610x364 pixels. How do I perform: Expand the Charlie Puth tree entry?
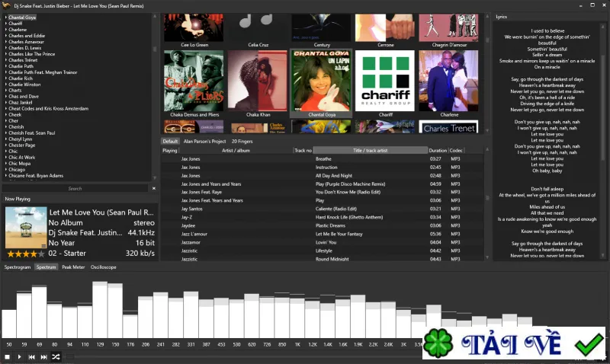point(6,66)
